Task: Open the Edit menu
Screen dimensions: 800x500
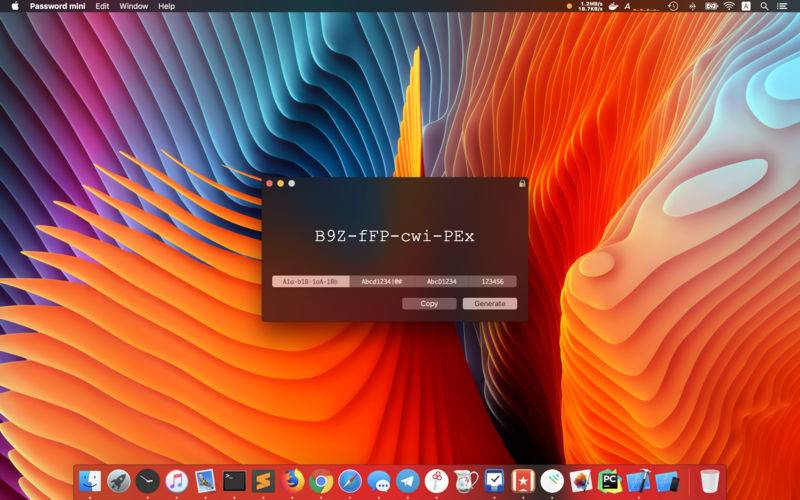Action: coord(102,6)
